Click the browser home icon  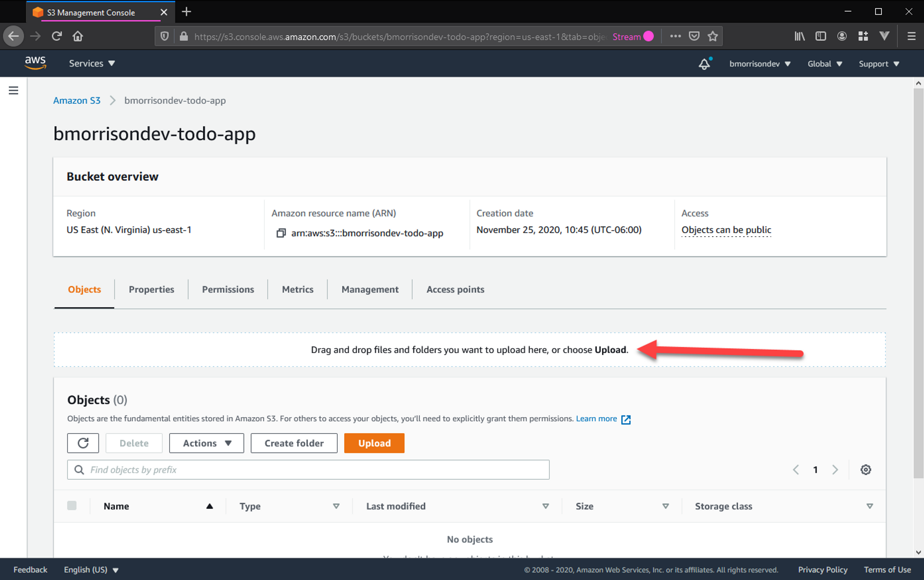pyautogui.click(x=78, y=36)
